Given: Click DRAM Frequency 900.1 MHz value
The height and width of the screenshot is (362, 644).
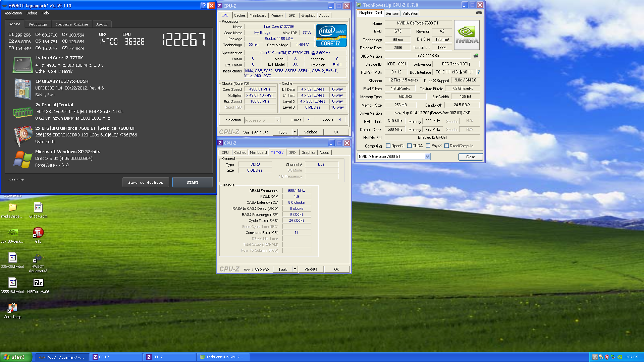Looking at the screenshot, I should 297,190.
